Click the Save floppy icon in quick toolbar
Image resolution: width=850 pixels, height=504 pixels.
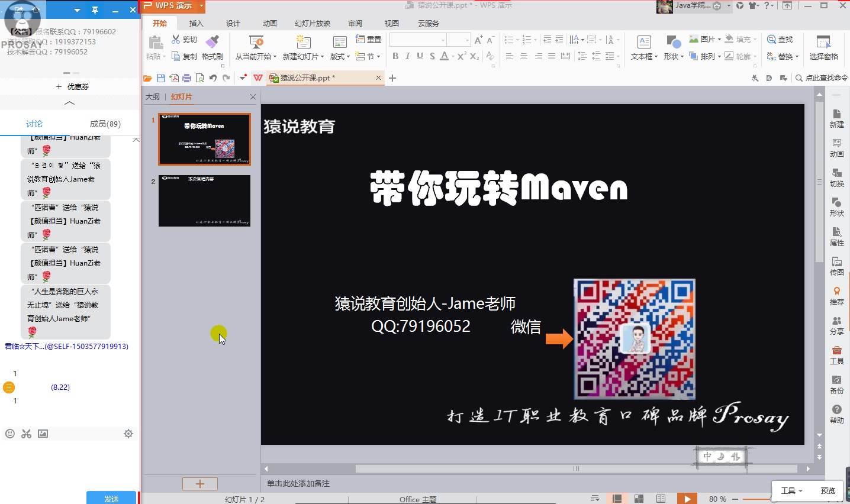tap(160, 78)
